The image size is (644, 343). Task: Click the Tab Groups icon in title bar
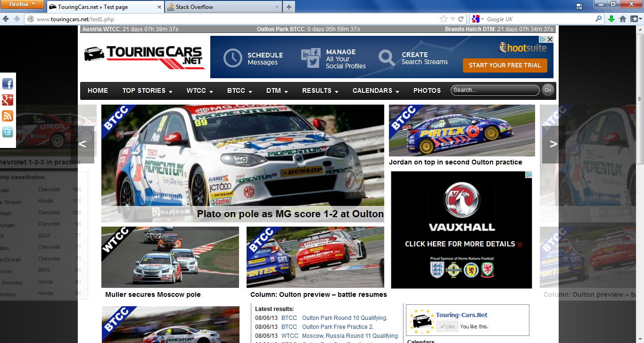[579, 7]
